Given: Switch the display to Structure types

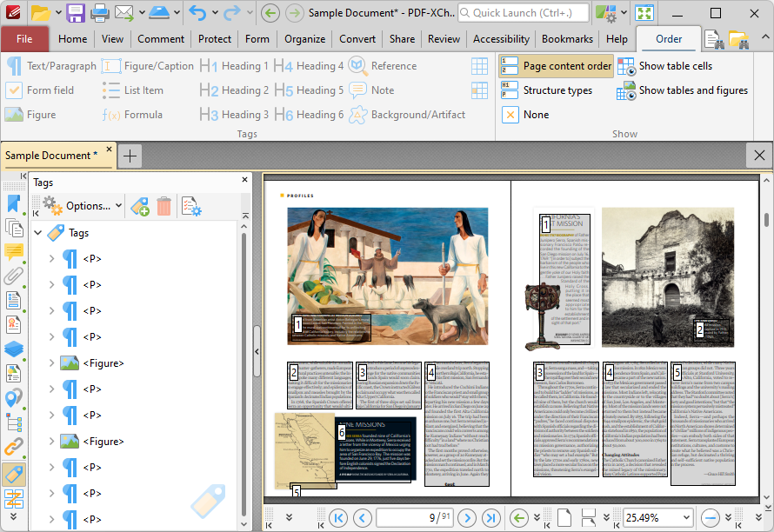Looking at the screenshot, I should 546,90.
